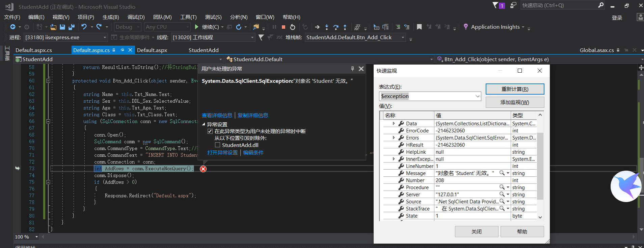Image resolution: width=644 pixels, height=248 pixels.
Task: Toggle break on this exception type checkbox
Action: (x=210, y=131)
